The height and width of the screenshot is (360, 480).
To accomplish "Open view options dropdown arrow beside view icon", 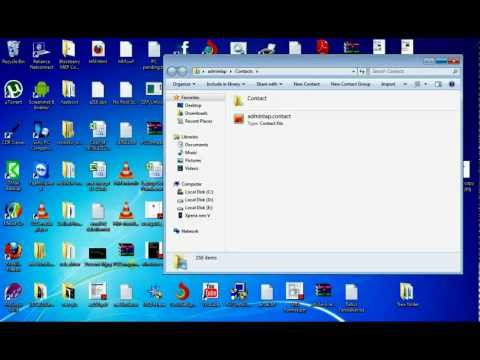I will (426, 84).
